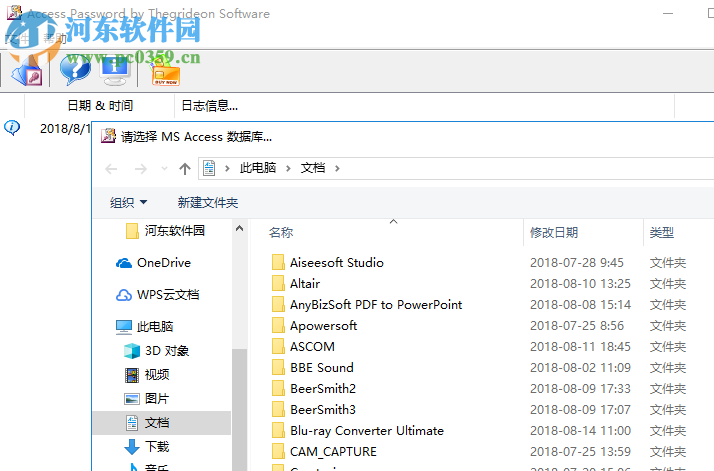Click the WPS云文档 cloud icon
714x471 pixels.
coord(124,295)
